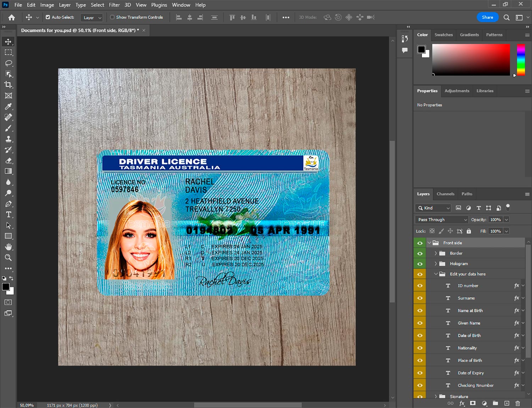Hide the Hologram group layer

pos(420,264)
